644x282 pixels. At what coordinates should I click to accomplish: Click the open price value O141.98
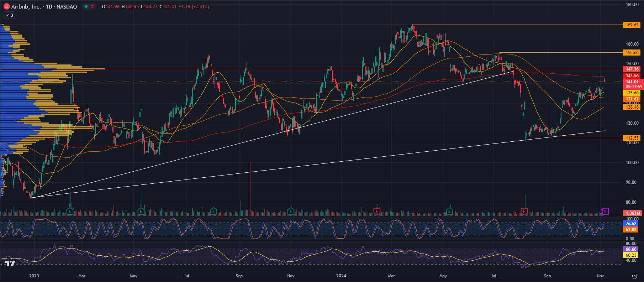111,6
